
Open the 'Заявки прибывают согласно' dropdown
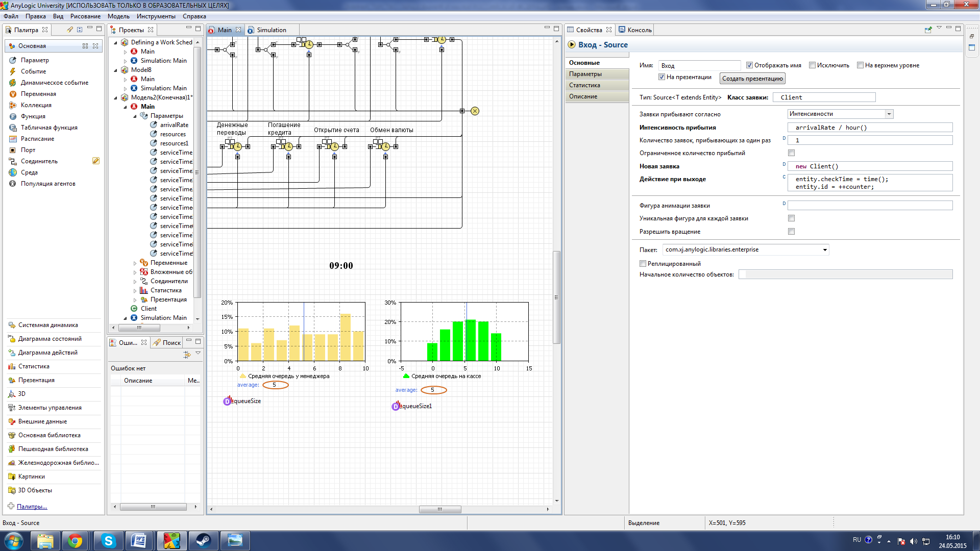pyautogui.click(x=889, y=114)
